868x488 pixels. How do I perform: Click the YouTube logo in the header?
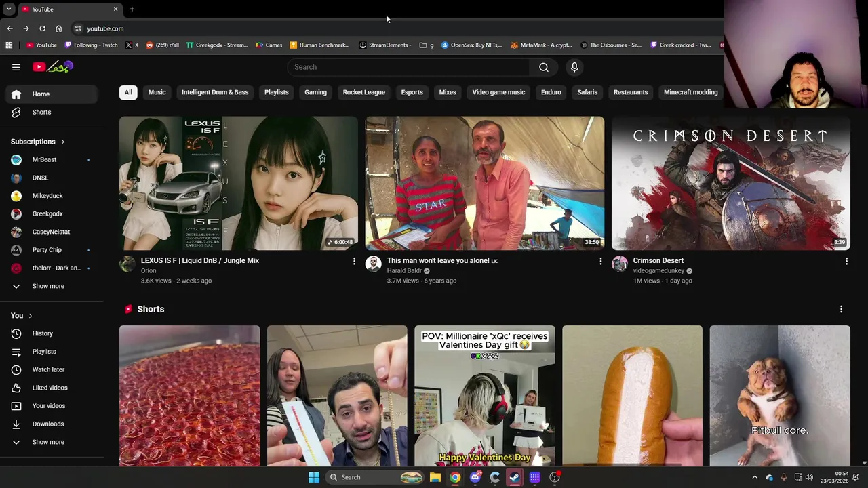pyautogui.click(x=53, y=66)
